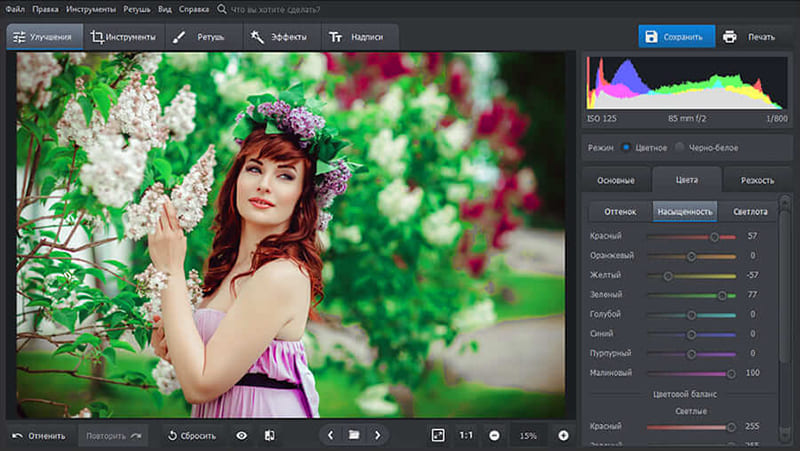Open the Вид menu
Image resolution: width=800 pixels, height=451 pixels.
pyautogui.click(x=164, y=9)
